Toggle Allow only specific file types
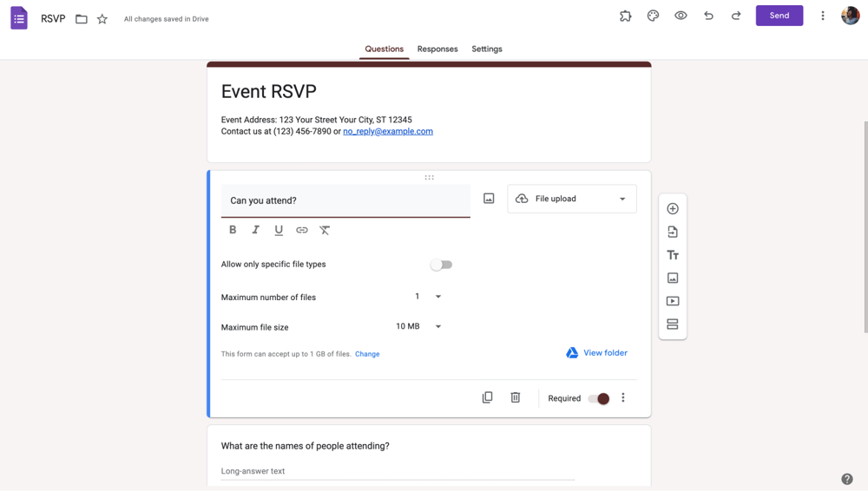This screenshot has height=491, width=868. [x=441, y=265]
